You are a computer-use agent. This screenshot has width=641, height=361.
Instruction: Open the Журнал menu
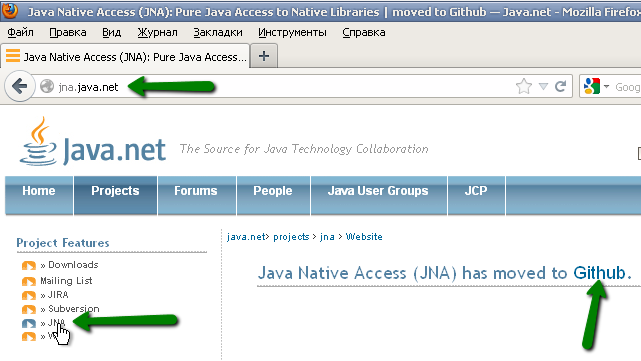(x=157, y=32)
